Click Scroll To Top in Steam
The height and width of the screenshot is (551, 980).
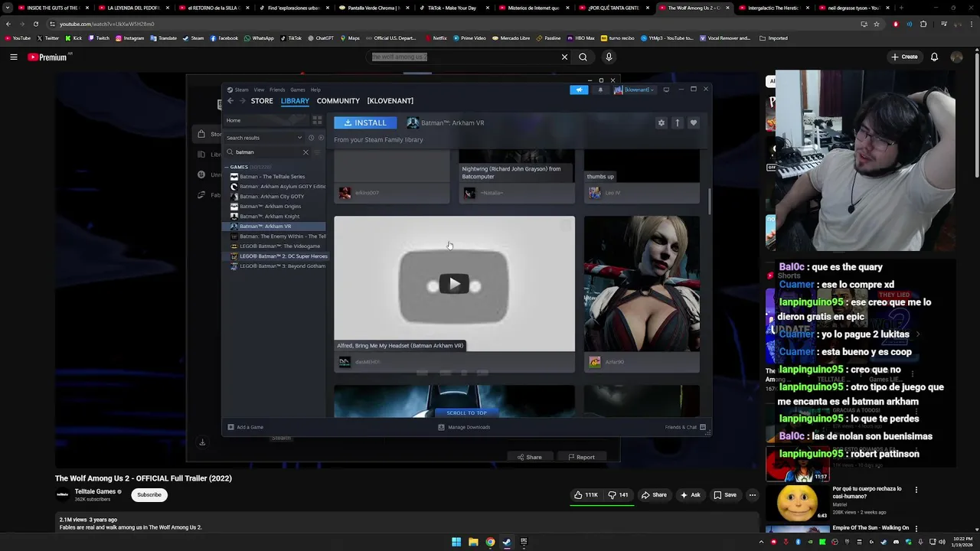[466, 413]
